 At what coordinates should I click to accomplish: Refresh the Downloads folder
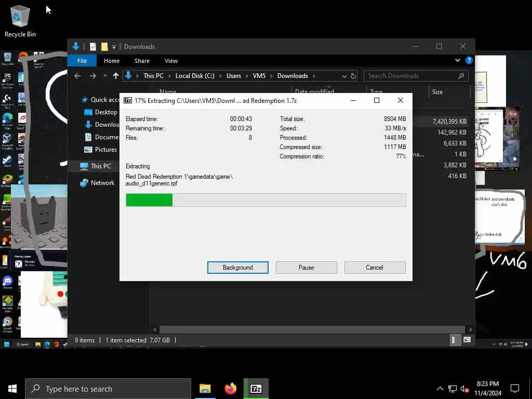click(x=353, y=76)
